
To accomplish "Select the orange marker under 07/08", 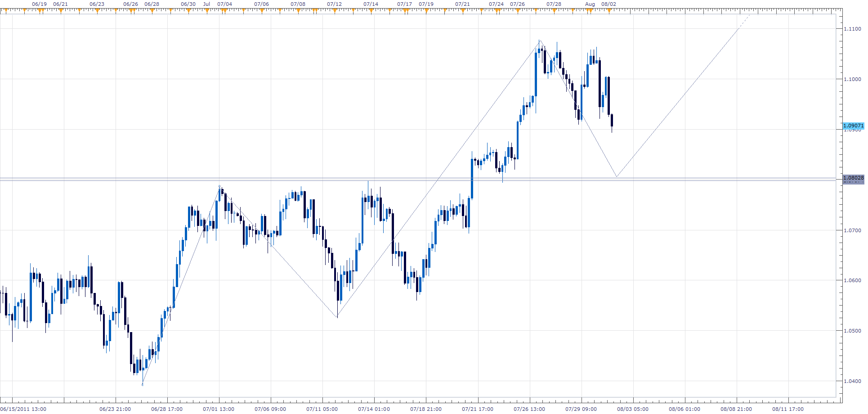I will coord(298,11).
